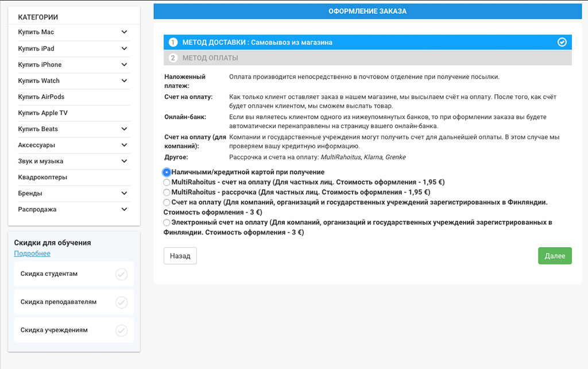The height and width of the screenshot is (369, 588).
Task: Expand the Купить iPad category chevron
Action: click(124, 48)
